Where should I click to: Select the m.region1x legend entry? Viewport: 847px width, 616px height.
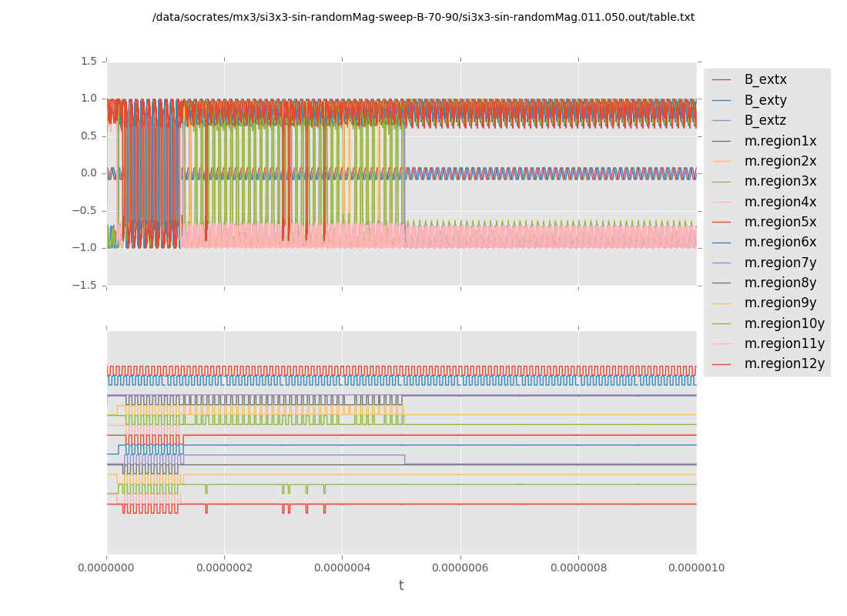(x=780, y=141)
